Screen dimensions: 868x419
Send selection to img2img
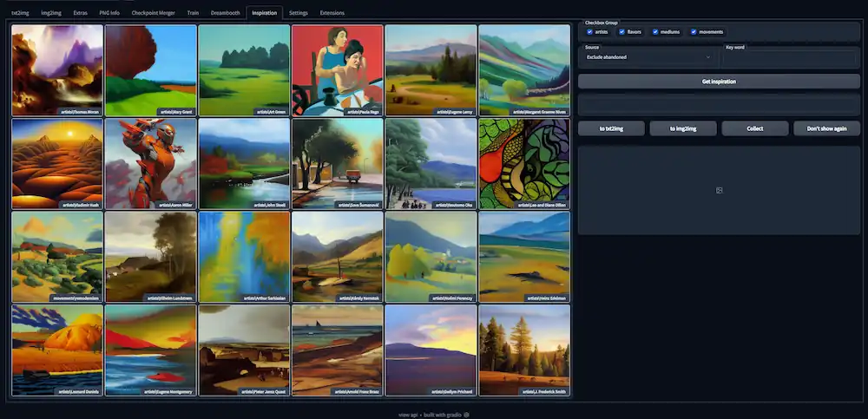683,128
